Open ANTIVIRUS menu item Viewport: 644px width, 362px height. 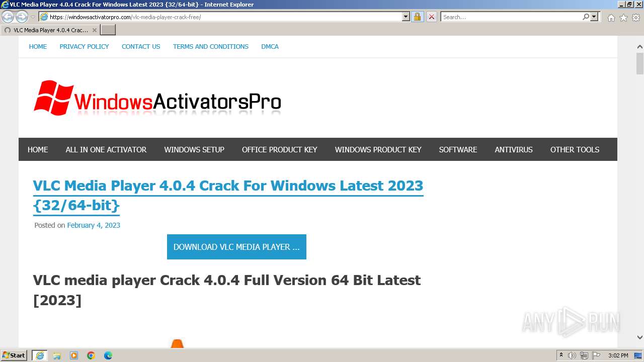pos(514,149)
